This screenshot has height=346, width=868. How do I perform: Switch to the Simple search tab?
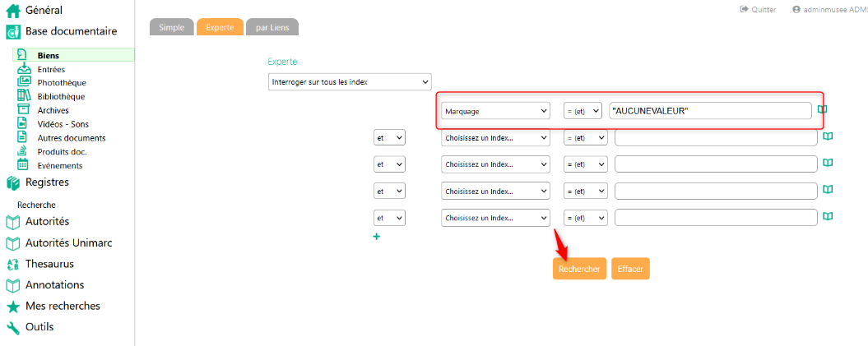[171, 27]
